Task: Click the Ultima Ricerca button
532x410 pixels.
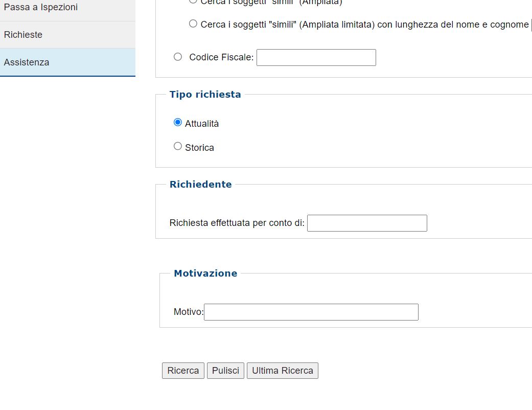Action: click(x=282, y=371)
